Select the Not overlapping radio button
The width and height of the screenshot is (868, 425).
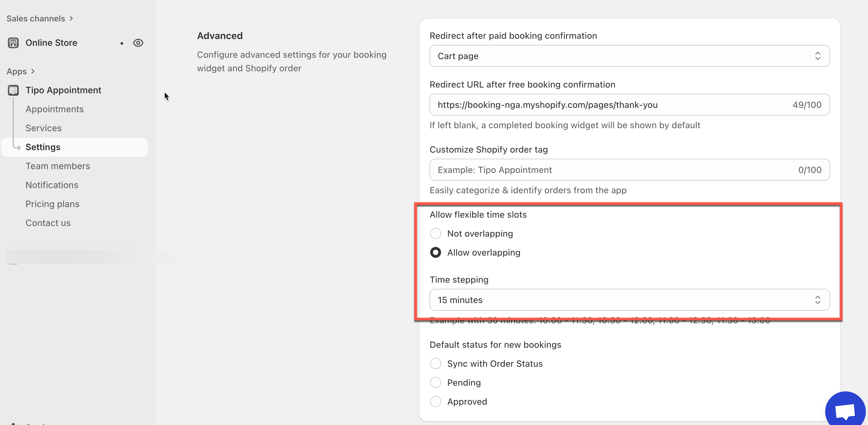[435, 233]
